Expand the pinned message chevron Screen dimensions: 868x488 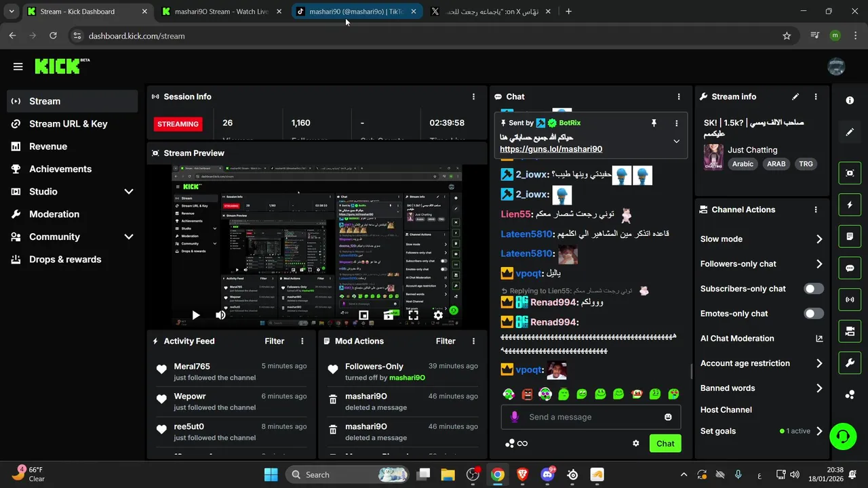click(676, 141)
